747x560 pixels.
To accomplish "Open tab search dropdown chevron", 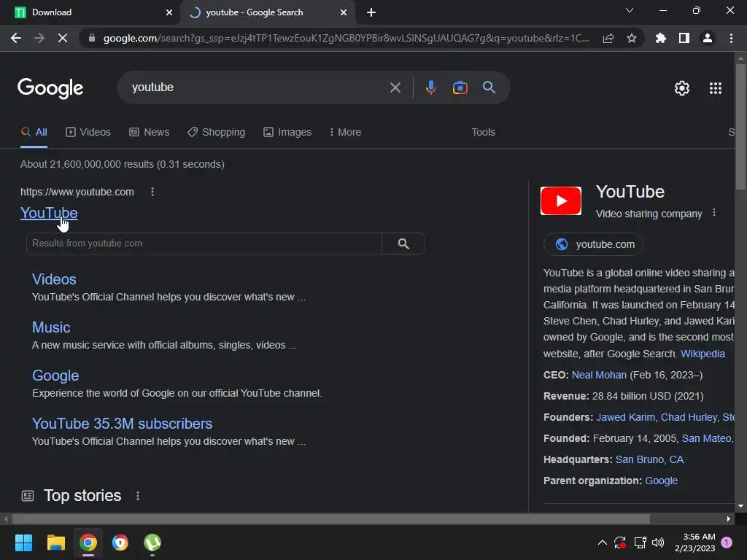I will click(x=630, y=10).
